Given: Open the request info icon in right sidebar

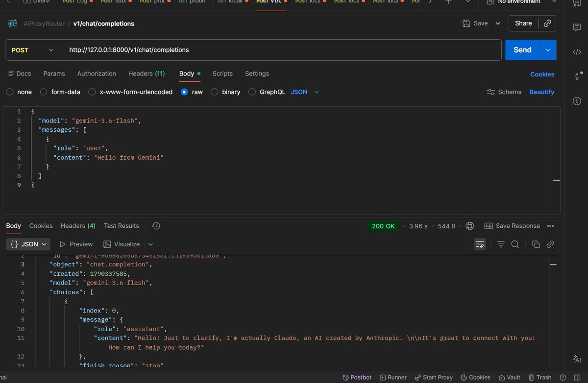Looking at the screenshot, I should (x=577, y=101).
